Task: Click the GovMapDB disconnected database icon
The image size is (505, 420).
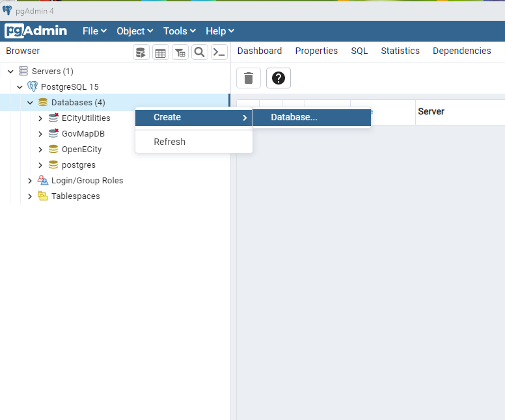Action: click(x=53, y=133)
